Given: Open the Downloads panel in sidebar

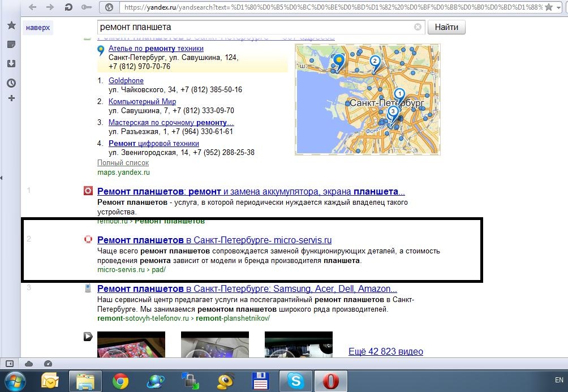Looking at the screenshot, I should point(11,64).
